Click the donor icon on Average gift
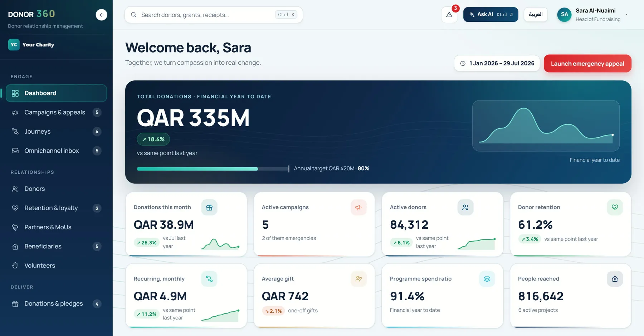 [x=358, y=279]
